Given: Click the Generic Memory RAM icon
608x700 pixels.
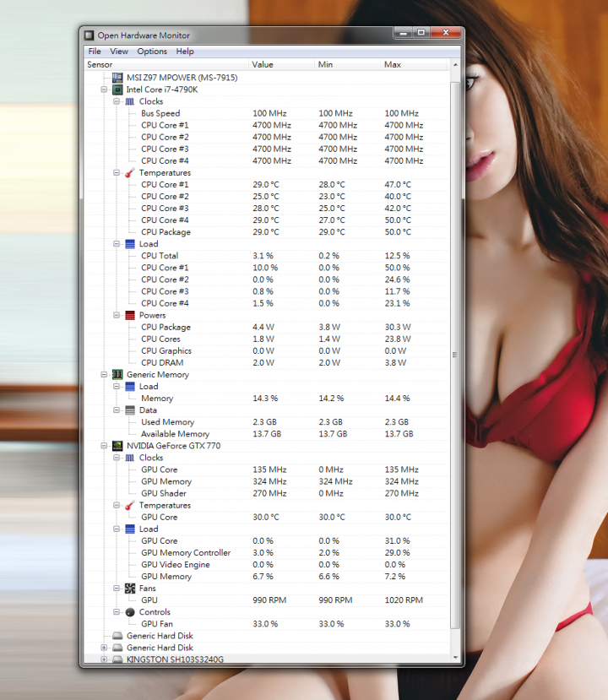Looking at the screenshot, I should (117, 375).
